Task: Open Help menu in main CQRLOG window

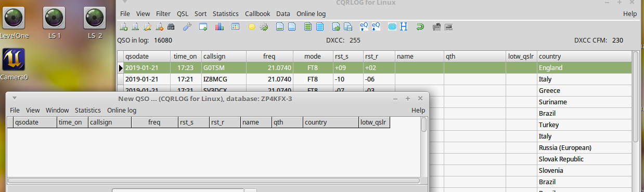Action: pos(630,14)
